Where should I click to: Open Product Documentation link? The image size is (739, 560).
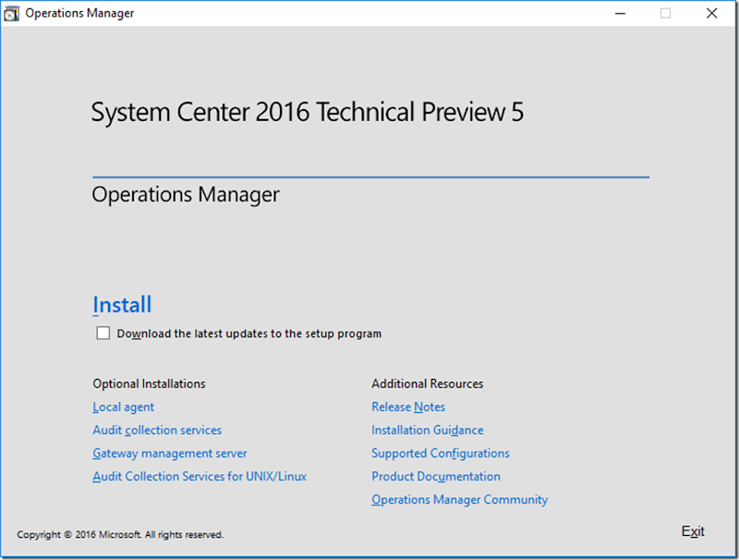[436, 476]
